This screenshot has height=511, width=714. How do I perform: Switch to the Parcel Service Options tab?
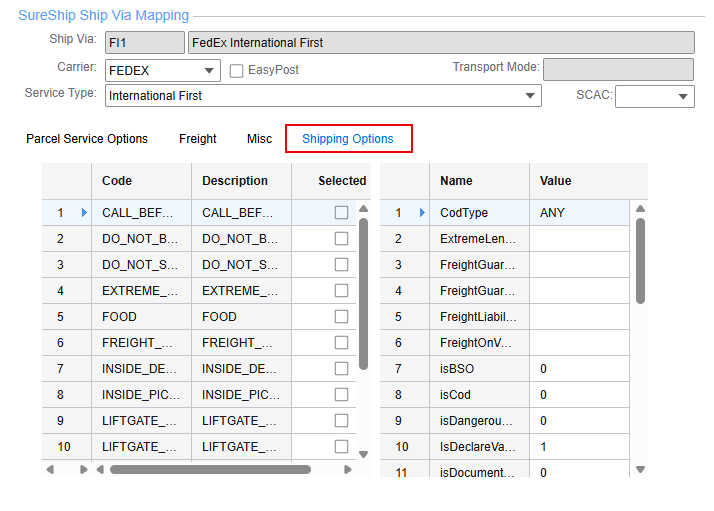(87, 139)
